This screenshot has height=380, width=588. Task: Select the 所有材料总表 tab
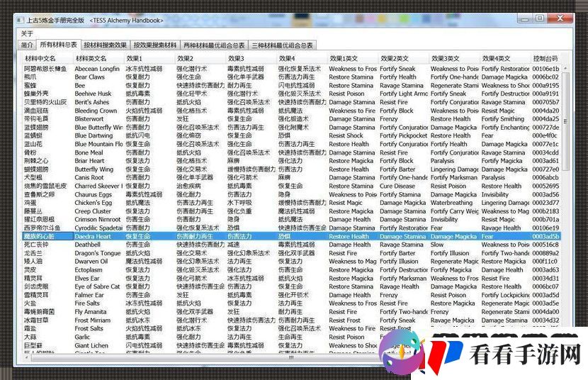pos(59,45)
